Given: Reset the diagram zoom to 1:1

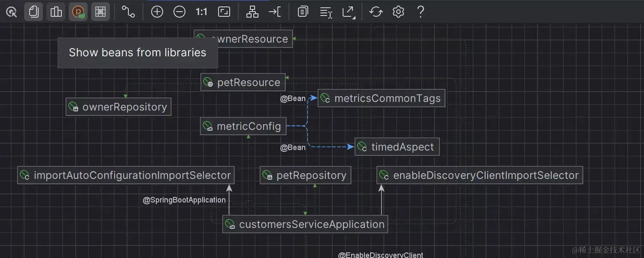Looking at the screenshot, I should click(x=201, y=12).
